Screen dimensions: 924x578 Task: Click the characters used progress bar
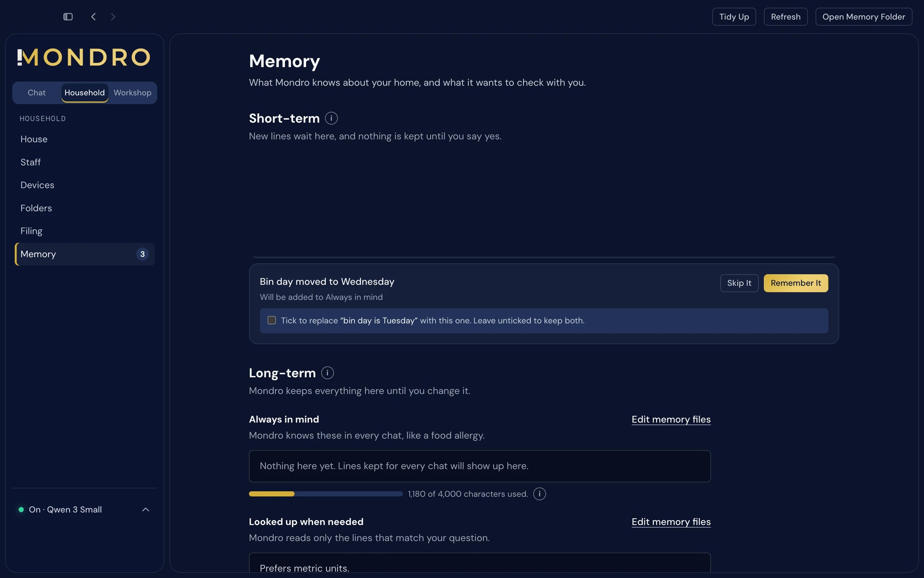[x=326, y=494]
